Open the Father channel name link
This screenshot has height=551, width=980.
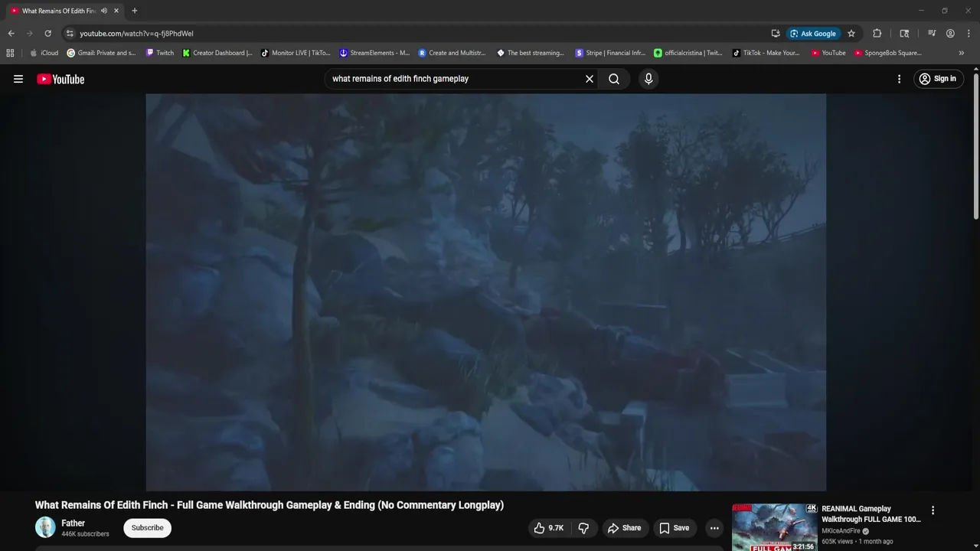(x=73, y=523)
